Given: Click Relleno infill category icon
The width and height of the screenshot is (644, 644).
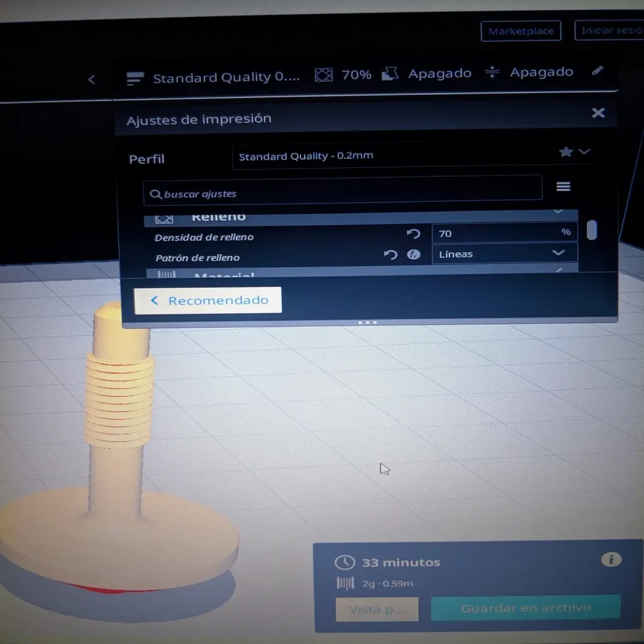Looking at the screenshot, I should pyautogui.click(x=164, y=219).
